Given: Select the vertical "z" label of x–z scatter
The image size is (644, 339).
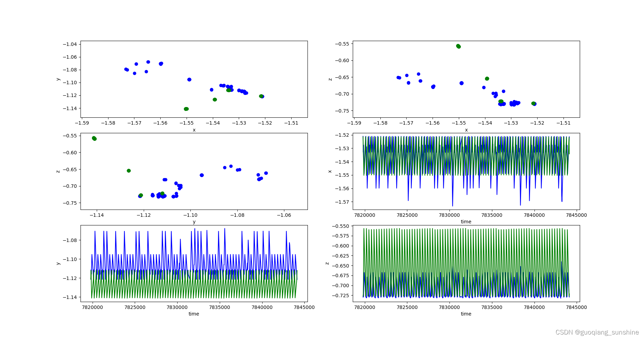Looking at the screenshot, I should [330, 79].
